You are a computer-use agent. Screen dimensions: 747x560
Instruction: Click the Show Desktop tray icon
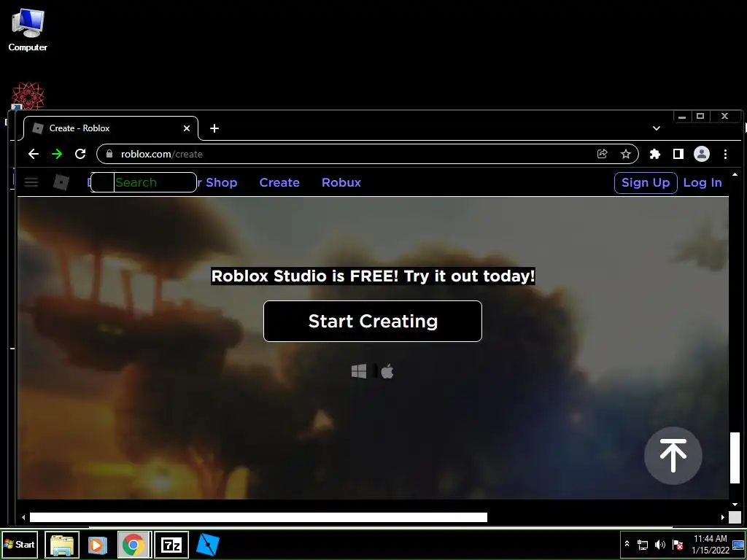click(x=738, y=544)
